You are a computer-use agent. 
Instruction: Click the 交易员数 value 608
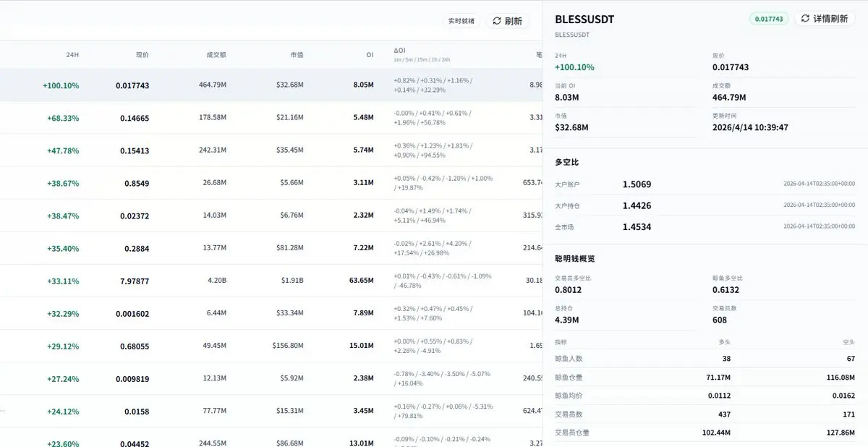pyautogui.click(x=720, y=320)
